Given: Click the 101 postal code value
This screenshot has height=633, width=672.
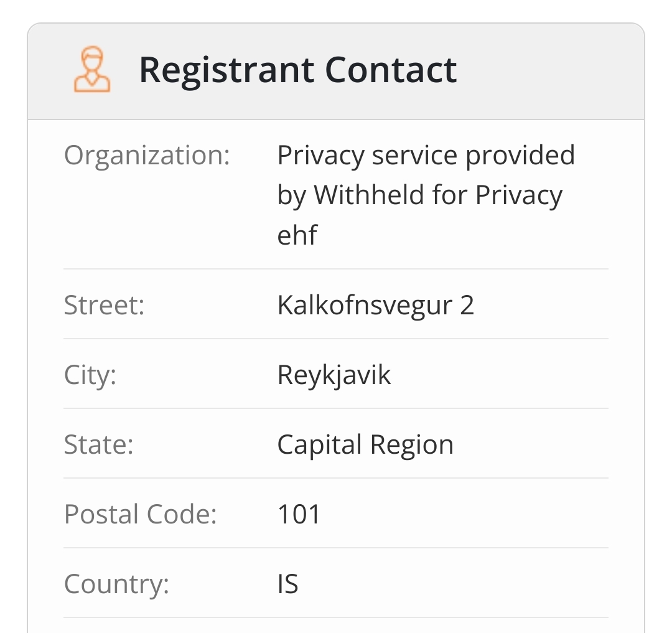Looking at the screenshot, I should click(299, 514).
